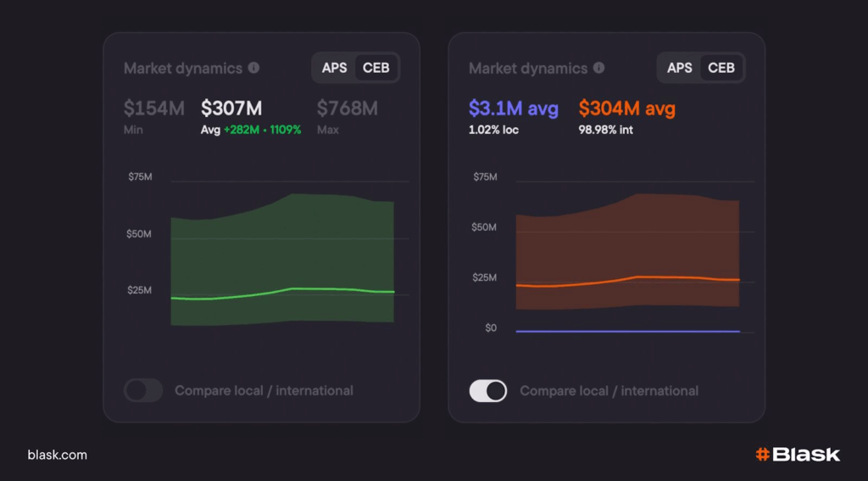Click the info icon in the green chart card
Image resolution: width=868 pixels, height=481 pixels.
click(253, 68)
